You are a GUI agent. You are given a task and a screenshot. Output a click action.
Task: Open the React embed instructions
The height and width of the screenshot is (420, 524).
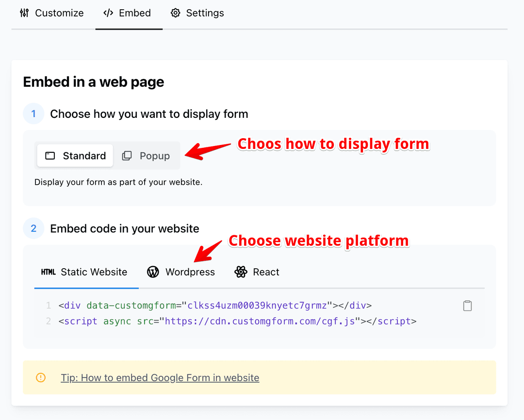(x=257, y=272)
